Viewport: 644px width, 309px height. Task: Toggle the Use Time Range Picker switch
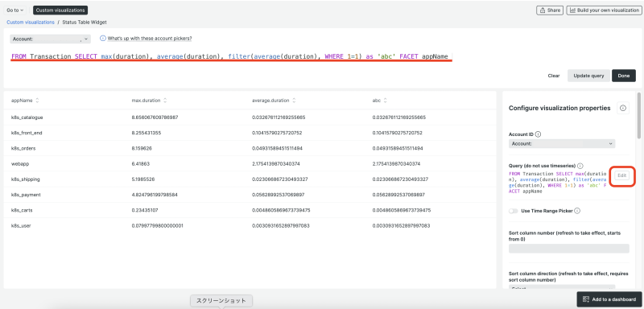click(514, 211)
